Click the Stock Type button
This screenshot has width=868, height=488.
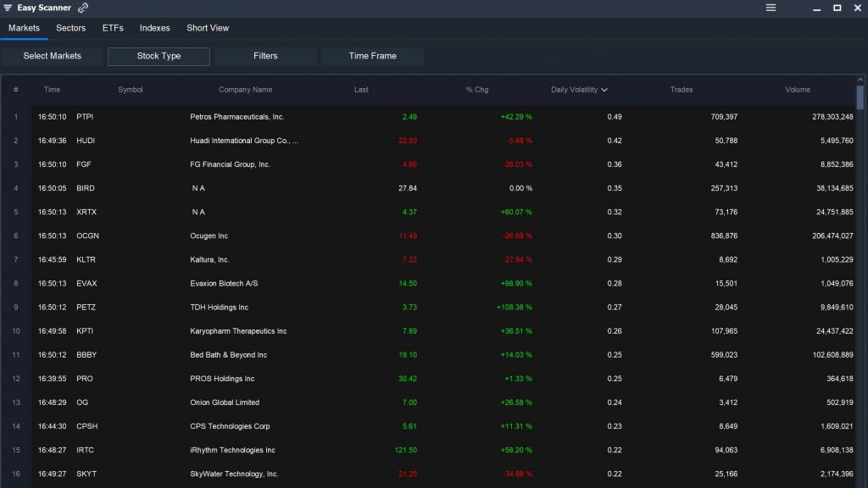[159, 56]
